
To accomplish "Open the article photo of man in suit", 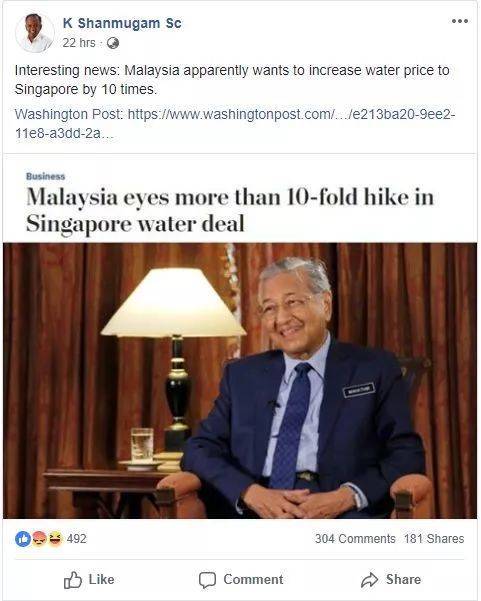I will (x=240, y=381).
